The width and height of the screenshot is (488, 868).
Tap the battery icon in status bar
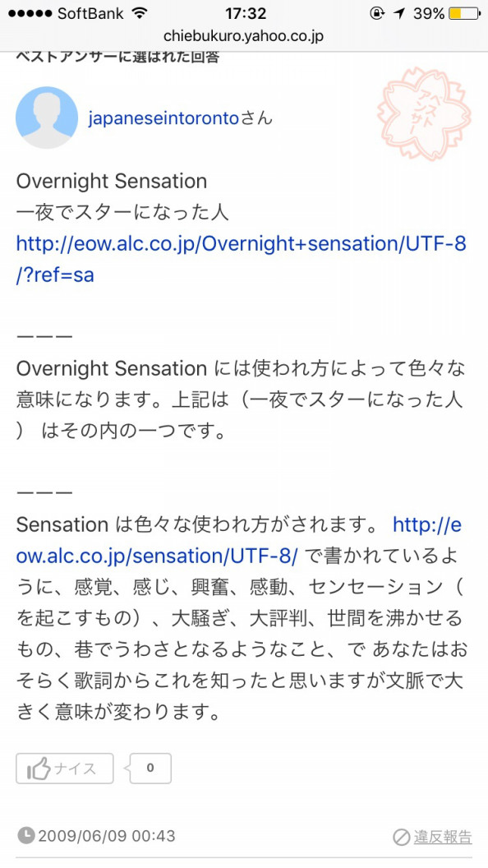(x=463, y=13)
